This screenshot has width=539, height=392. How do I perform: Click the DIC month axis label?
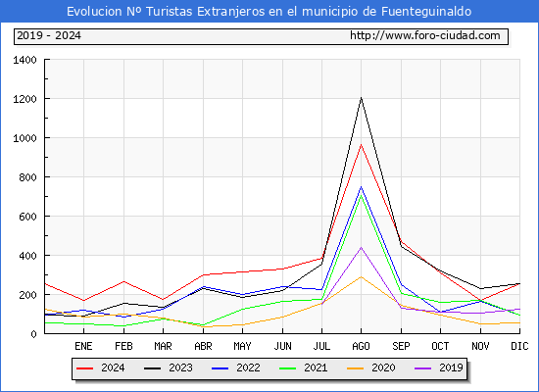click(x=519, y=346)
